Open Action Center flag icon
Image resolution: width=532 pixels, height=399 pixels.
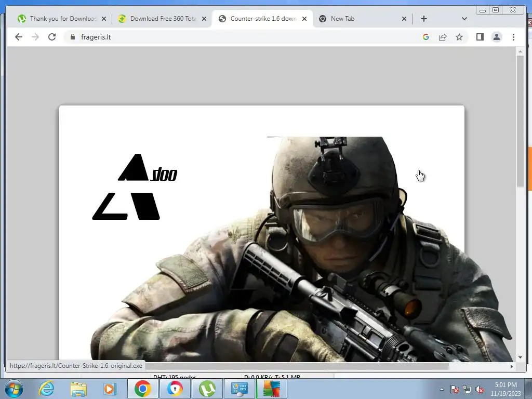454,390
